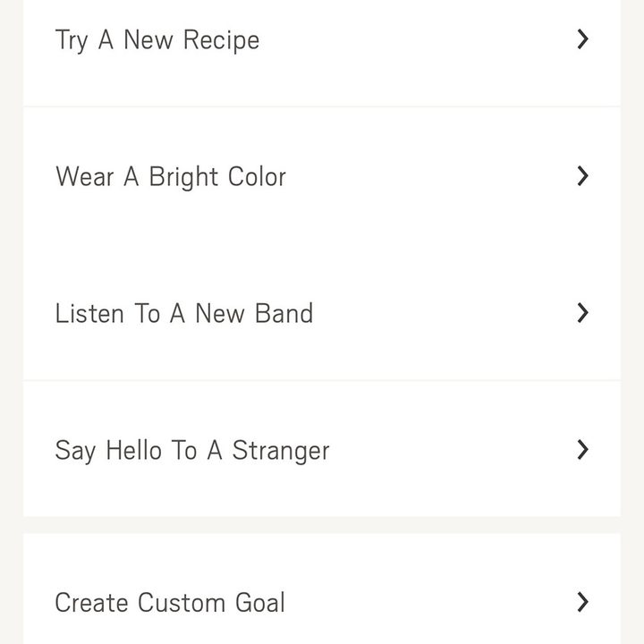Image resolution: width=644 pixels, height=644 pixels.
Task: Open the Create Custom Goal option
Action: (322, 589)
